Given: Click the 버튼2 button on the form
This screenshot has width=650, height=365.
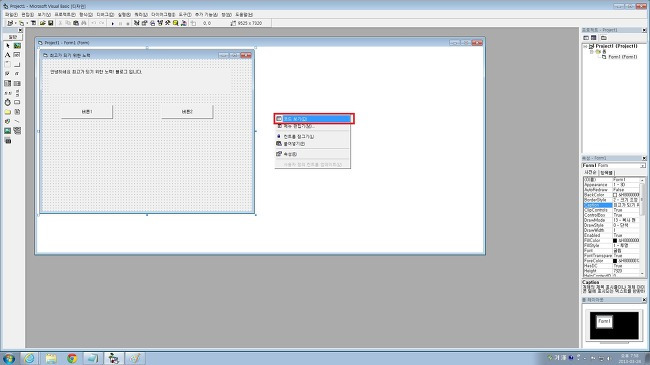Looking at the screenshot, I should 187,112.
